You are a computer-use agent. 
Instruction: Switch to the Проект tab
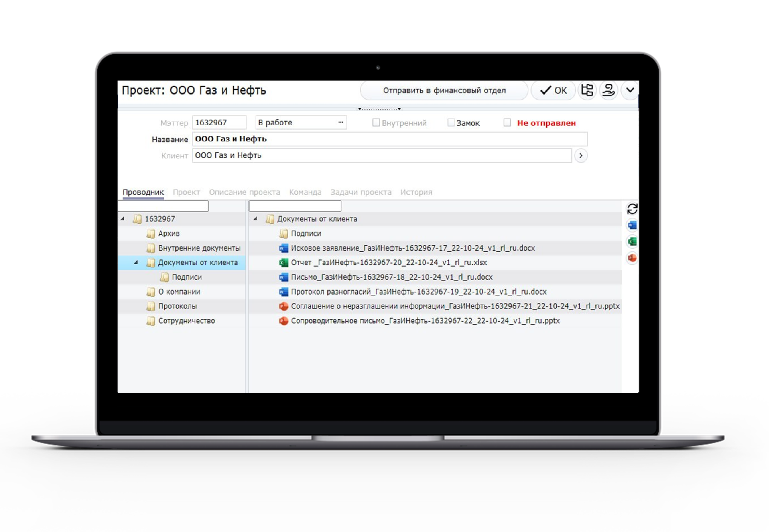[x=186, y=192]
